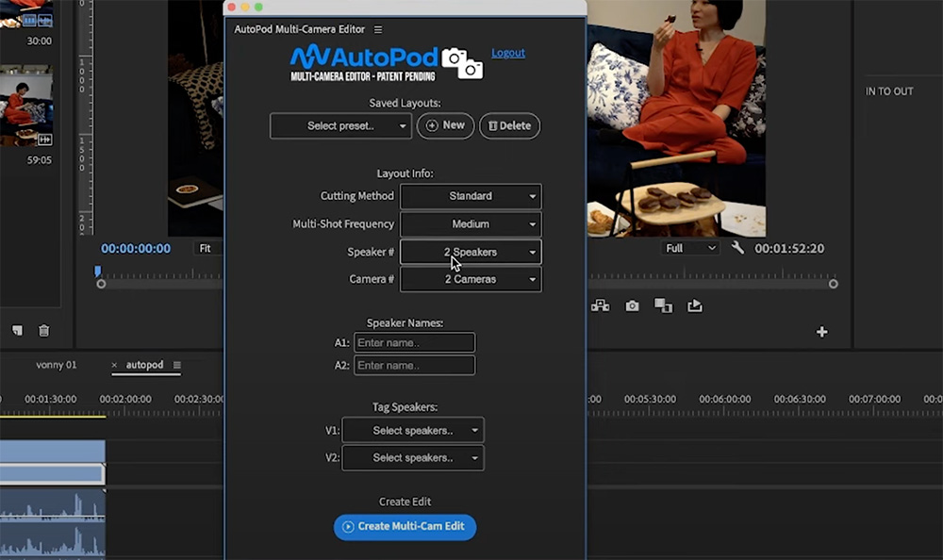Open the autopod timeline panel menu
The image size is (943, 560).
[177, 365]
